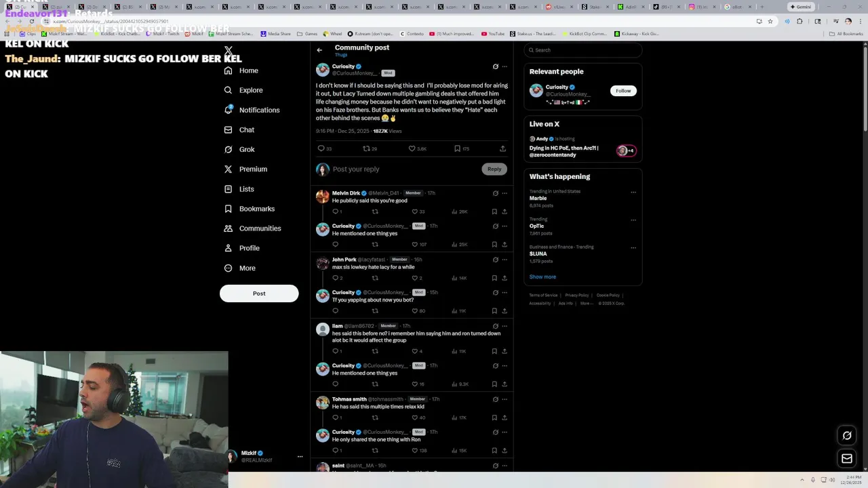The height and width of the screenshot is (488, 868).
Task: Follow Curiosity in Relevant people
Action: coord(623,91)
